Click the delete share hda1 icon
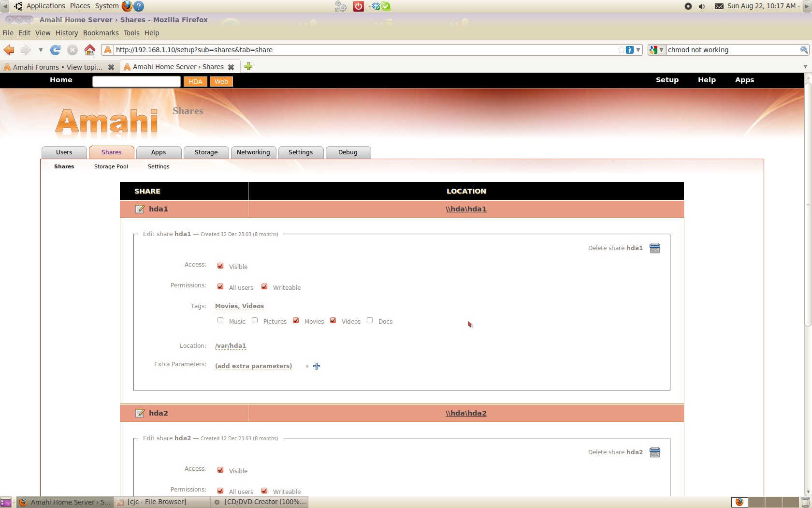The image size is (812, 508). [655, 248]
